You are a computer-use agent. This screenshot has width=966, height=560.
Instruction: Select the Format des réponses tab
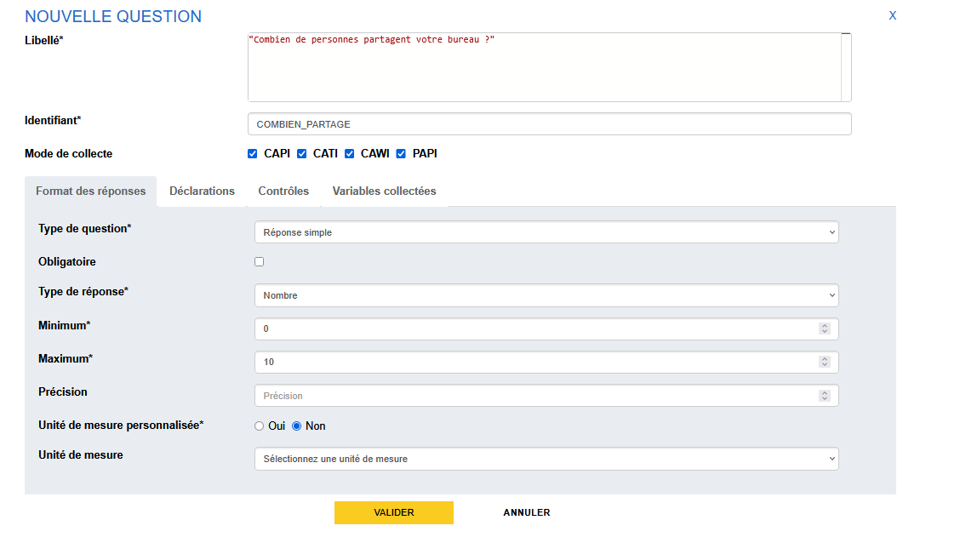pos(90,191)
